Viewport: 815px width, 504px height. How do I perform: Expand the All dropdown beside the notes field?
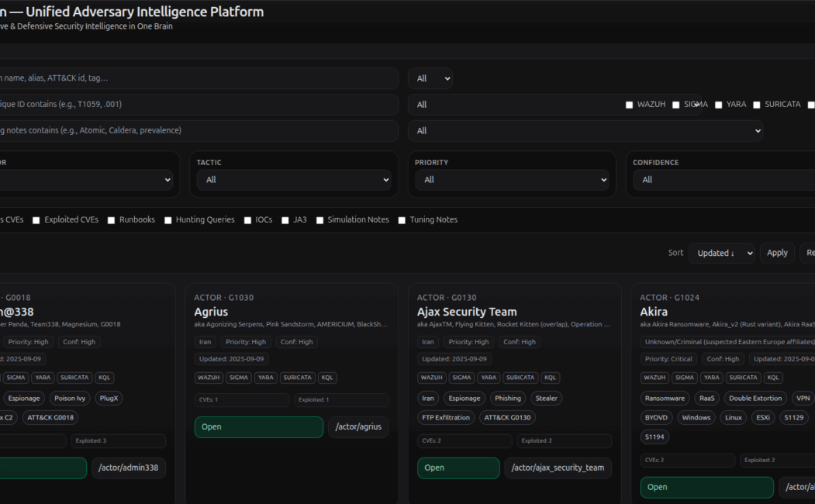585,130
